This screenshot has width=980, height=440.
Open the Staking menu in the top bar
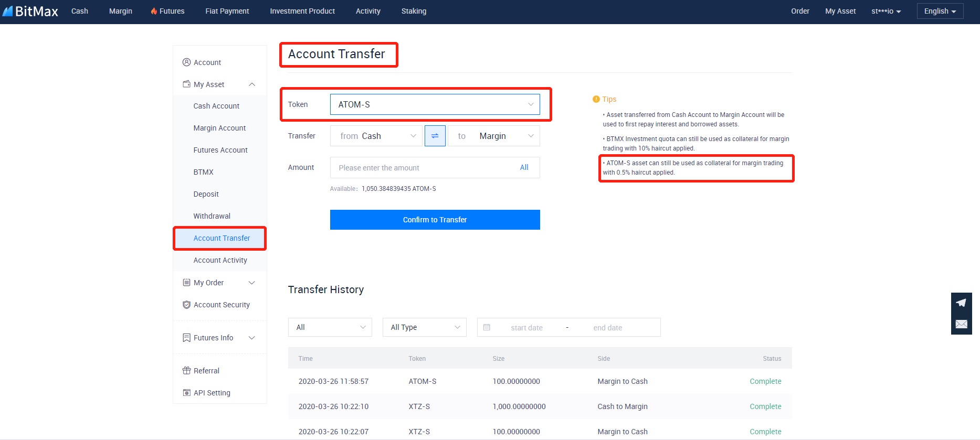click(x=414, y=11)
